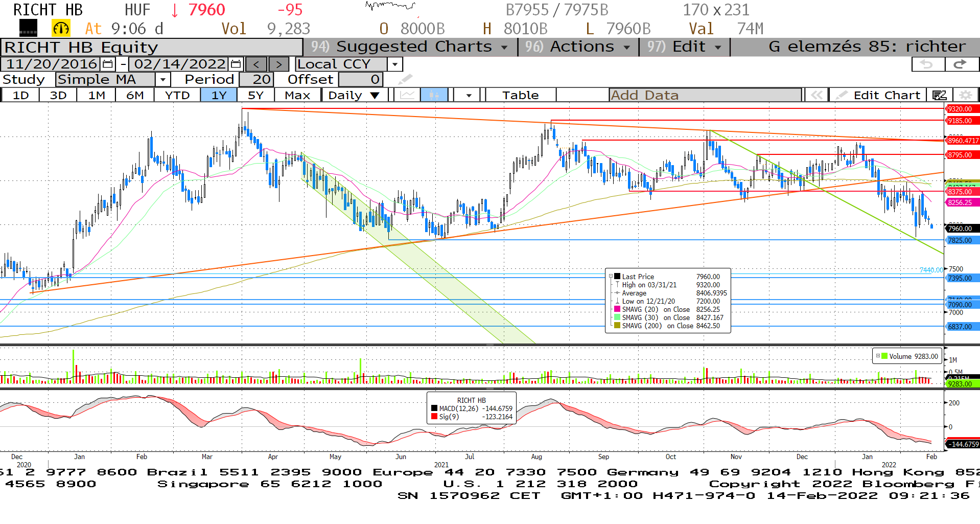Click the 9320.00 price level label
980x524 pixels.
(963, 109)
